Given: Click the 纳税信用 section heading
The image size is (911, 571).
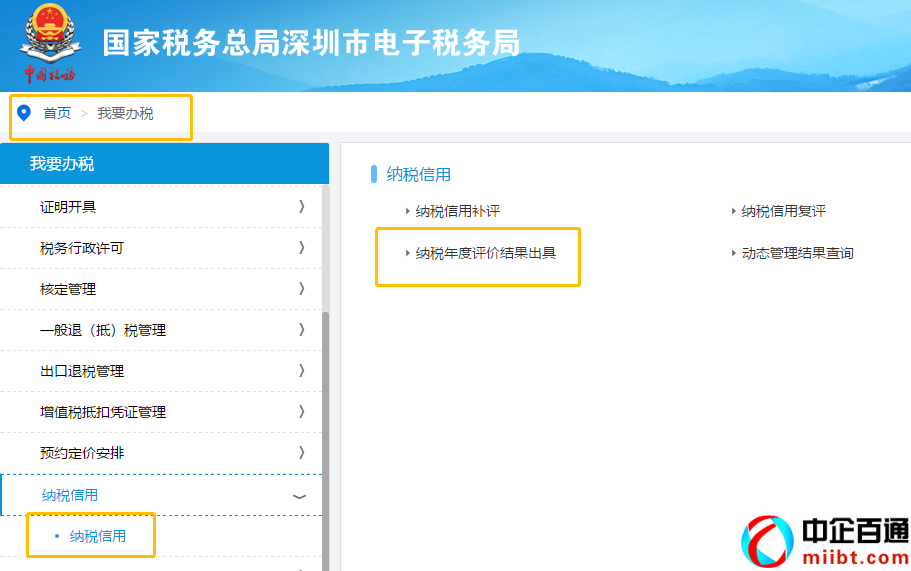Looking at the screenshot, I should pos(418,174).
